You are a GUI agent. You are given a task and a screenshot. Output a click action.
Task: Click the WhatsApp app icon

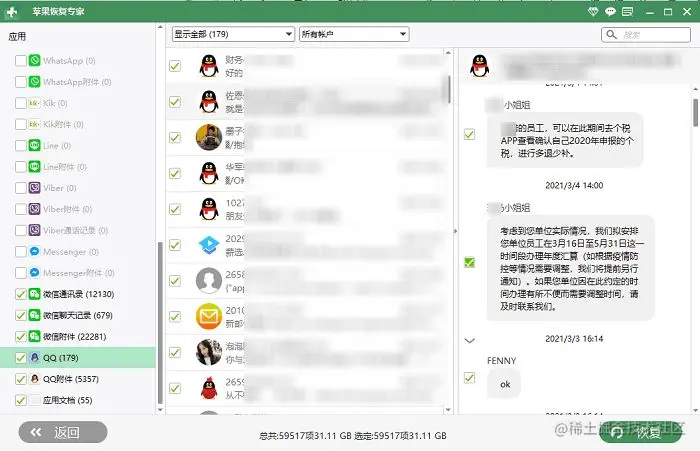pos(34,60)
